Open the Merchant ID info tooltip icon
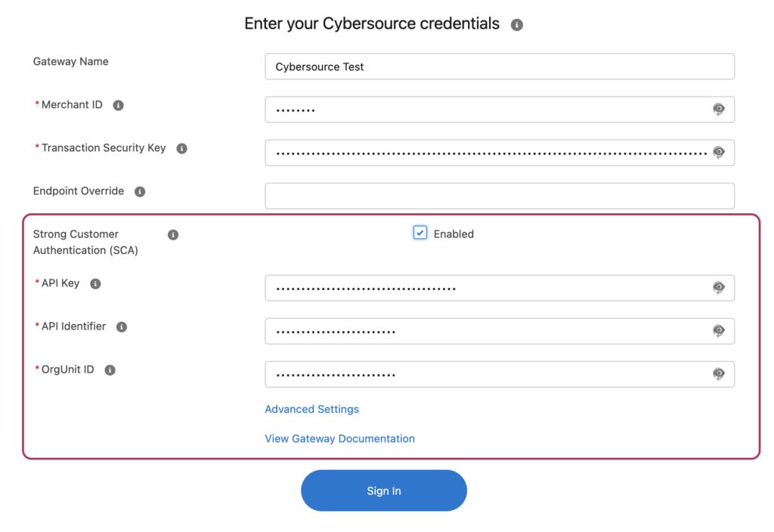 coord(119,105)
